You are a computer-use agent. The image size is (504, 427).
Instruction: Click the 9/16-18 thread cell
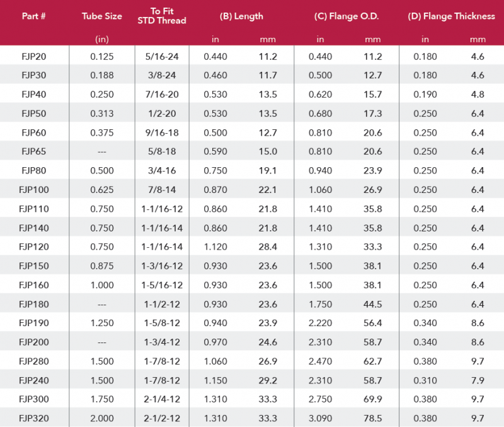click(x=162, y=132)
